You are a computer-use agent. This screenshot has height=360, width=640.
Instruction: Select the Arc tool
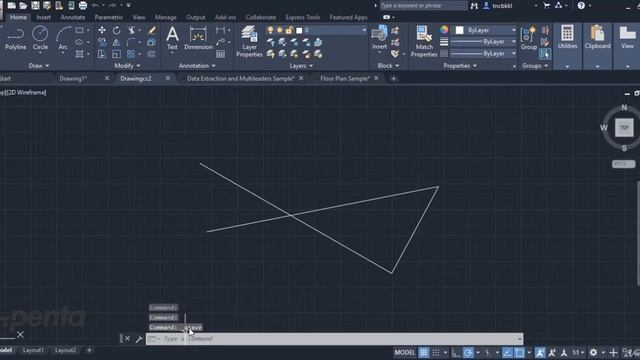coord(63,38)
